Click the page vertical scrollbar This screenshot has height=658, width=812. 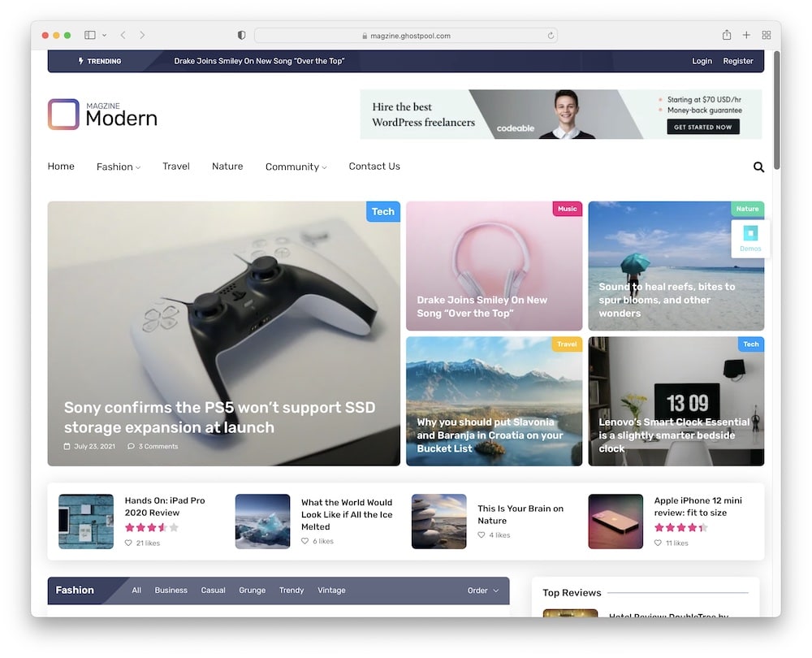(776, 110)
